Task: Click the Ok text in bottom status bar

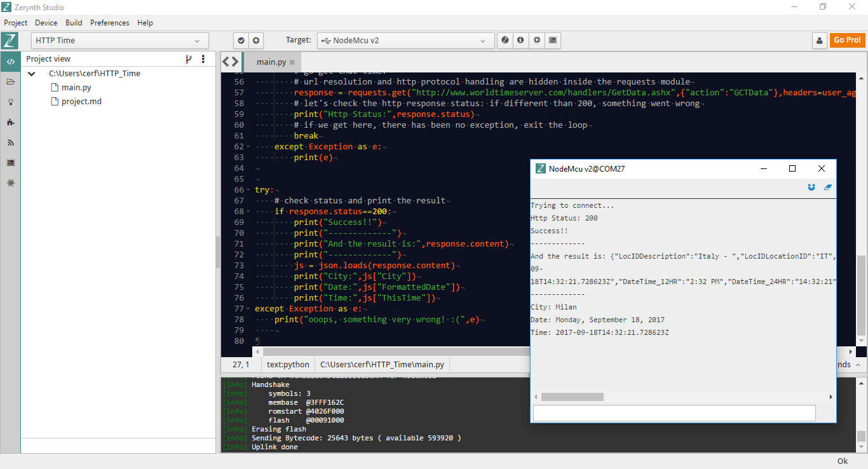Action: click(x=843, y=461)
